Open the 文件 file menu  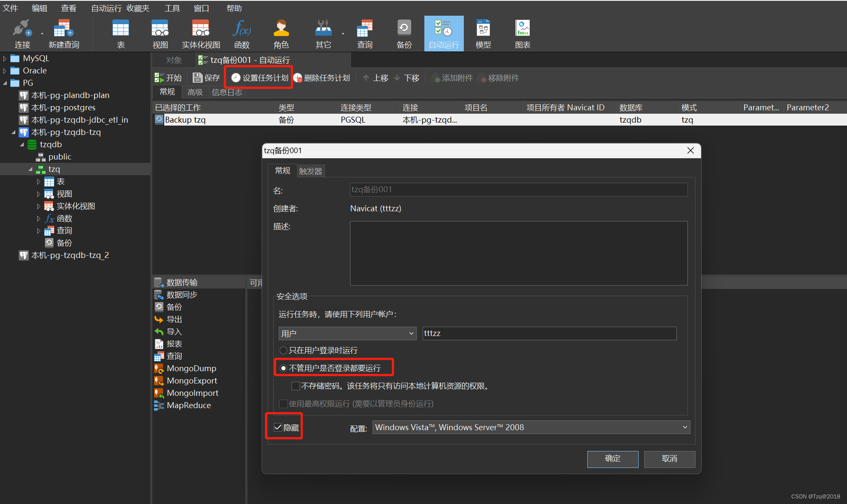[10, 8]
